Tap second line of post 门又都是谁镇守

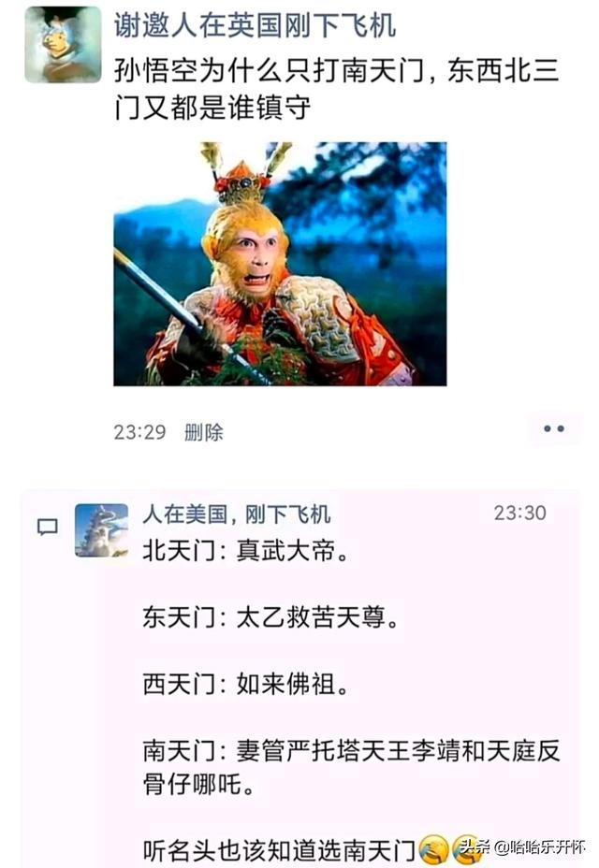click(x=212, y=108)
